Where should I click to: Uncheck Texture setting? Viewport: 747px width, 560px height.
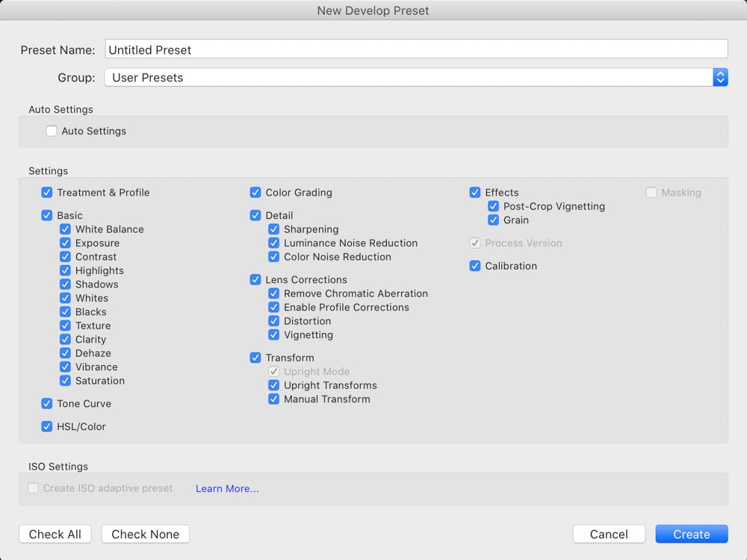coord(65,326)
